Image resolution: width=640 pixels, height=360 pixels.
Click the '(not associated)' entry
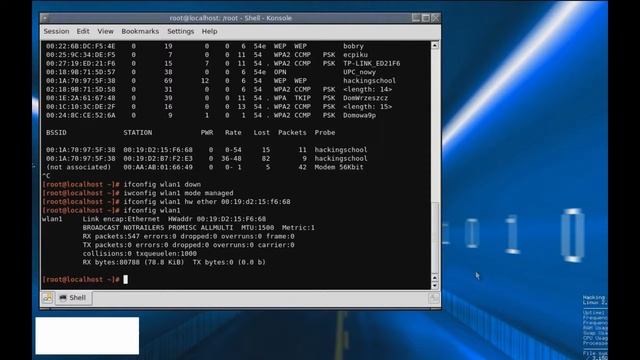[78, 167]
